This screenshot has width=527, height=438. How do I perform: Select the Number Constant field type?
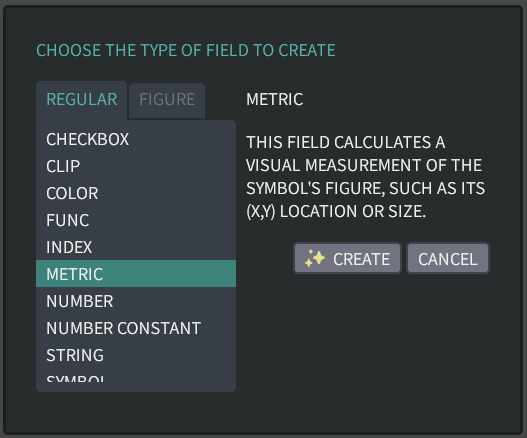[136, 328]
